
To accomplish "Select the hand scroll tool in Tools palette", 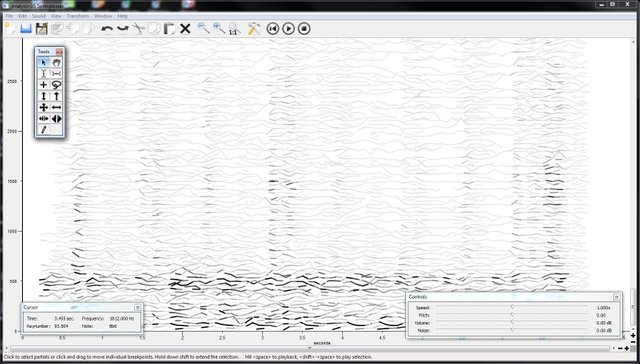I will [56, 62].
